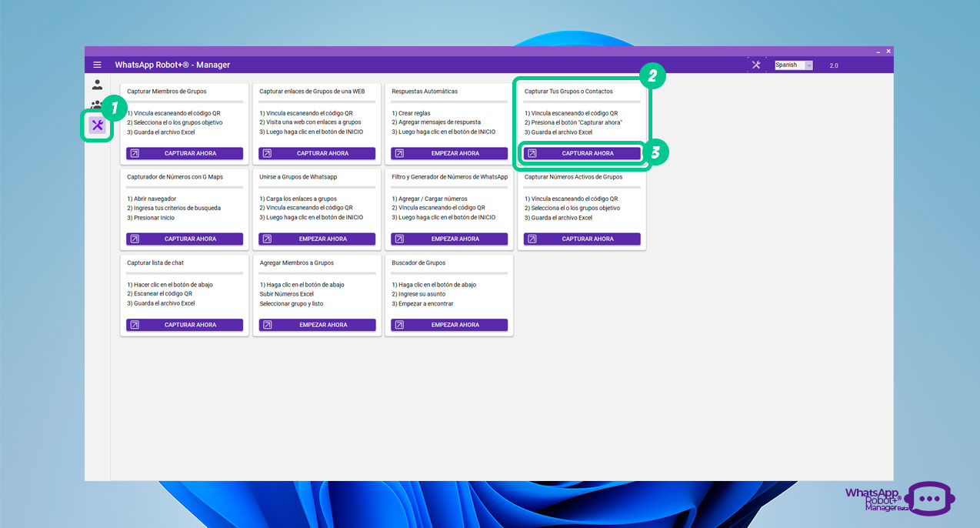Open the Spanish language dropdown
980x528 pixels.
click(x=794, y=65)
